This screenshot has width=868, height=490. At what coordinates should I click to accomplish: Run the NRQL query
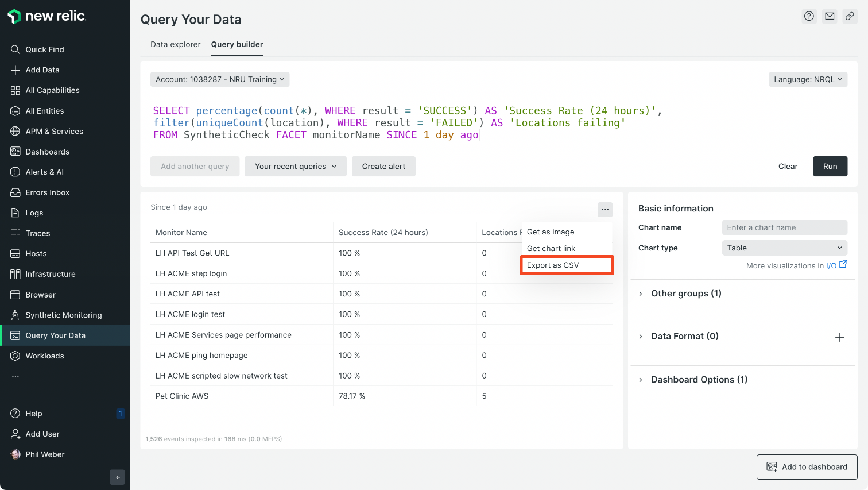pyautogui.click(x=830, y=167)
